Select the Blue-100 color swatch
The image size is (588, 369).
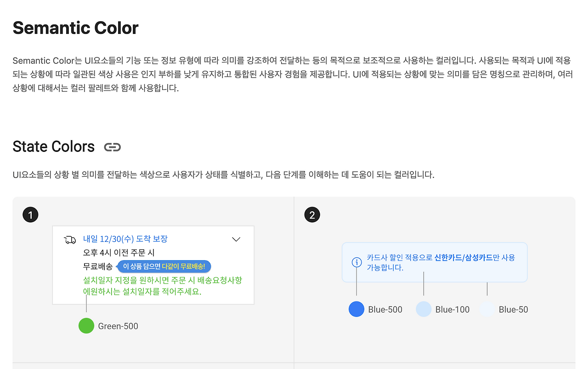coord(424,309)
